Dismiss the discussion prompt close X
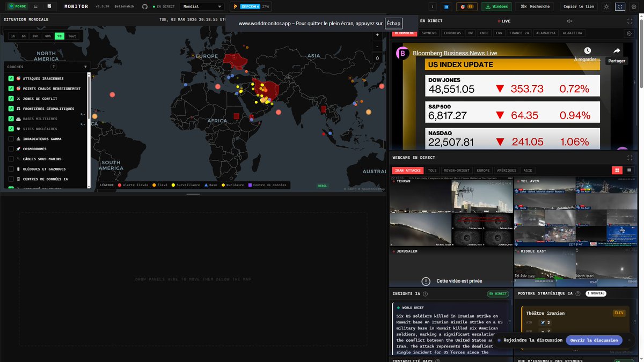 (630, 340)
